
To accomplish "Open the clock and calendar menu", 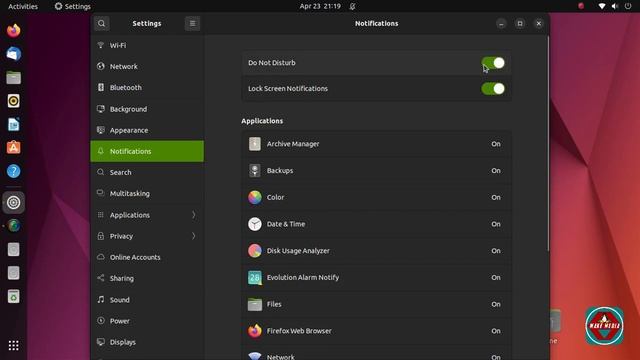I will click(x=320, y=6).
